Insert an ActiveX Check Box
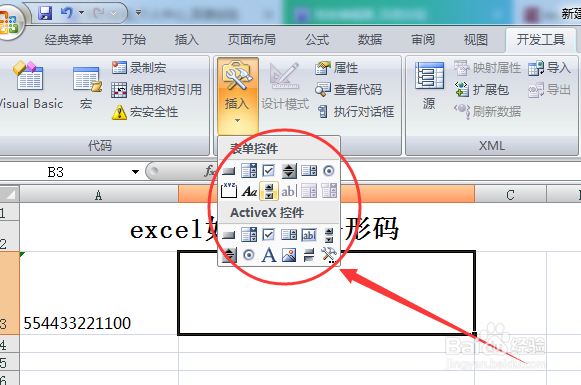Image resolution: width=581 pixels, height=385 pixels. tap(268, 235)
